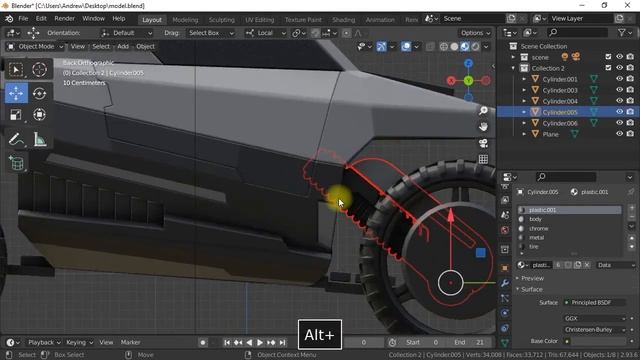
Task: Click the current frame field
Action: click(363, 342)
